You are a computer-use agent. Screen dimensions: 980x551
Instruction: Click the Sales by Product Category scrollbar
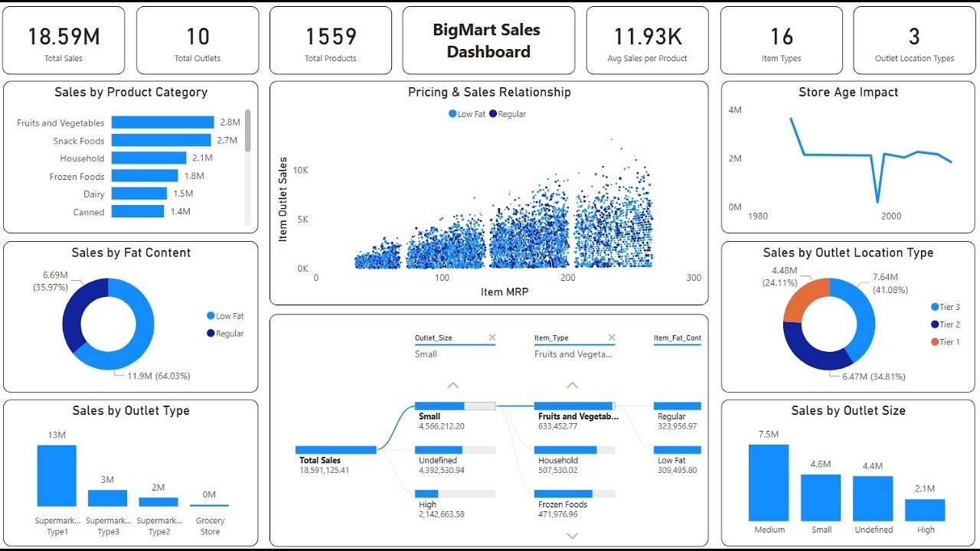click(247, 130)
